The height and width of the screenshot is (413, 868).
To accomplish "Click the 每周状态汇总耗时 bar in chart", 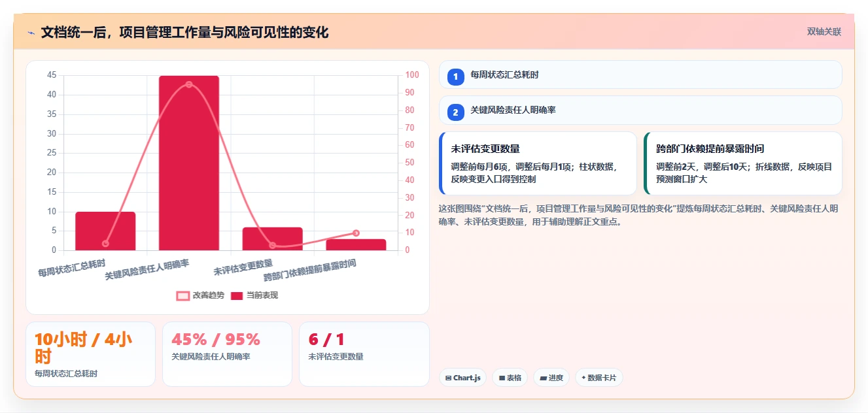I will tap(105, 231).
